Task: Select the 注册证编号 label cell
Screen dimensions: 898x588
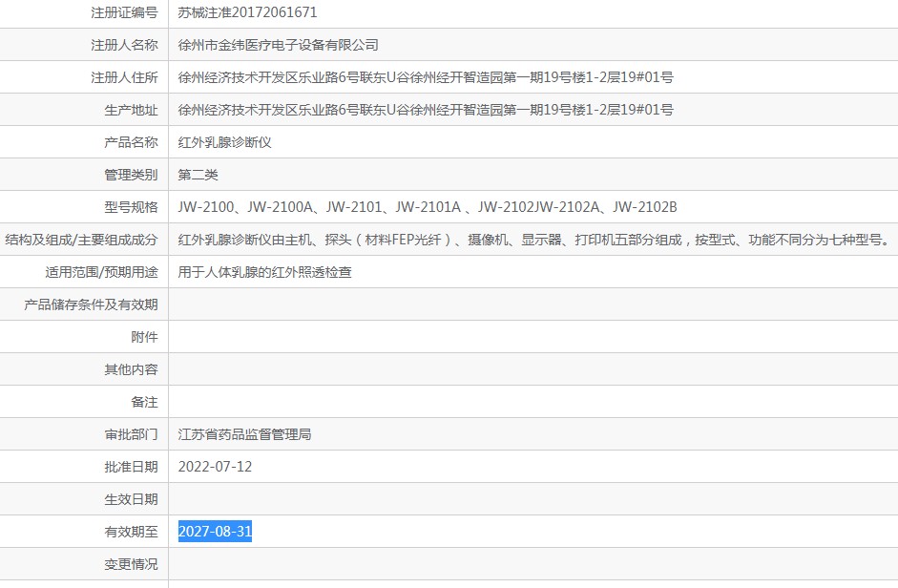Action: 124,12
